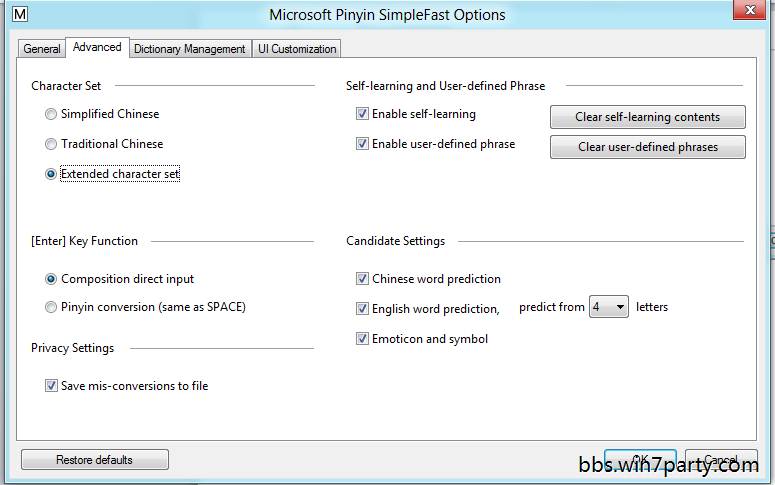Disable Chinese word prediction
Screen dimensions: 775x485
pos(362,279)
